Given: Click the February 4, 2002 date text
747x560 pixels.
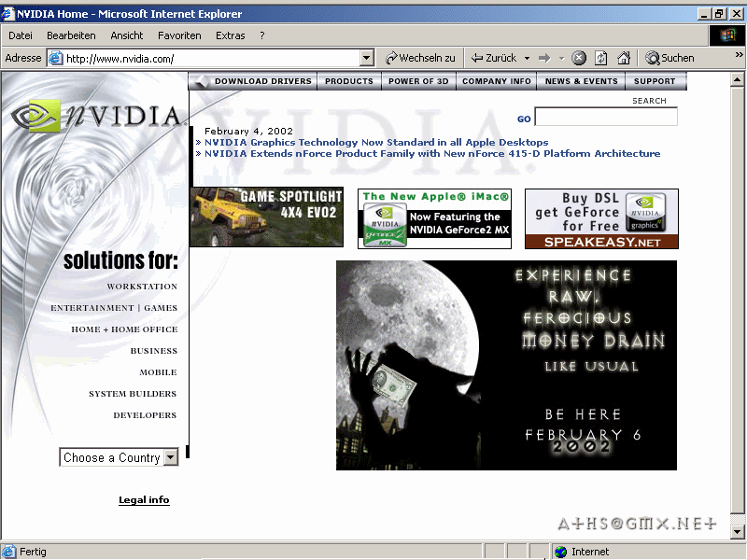Looking at the screenshot, I should tap(248, 131).
